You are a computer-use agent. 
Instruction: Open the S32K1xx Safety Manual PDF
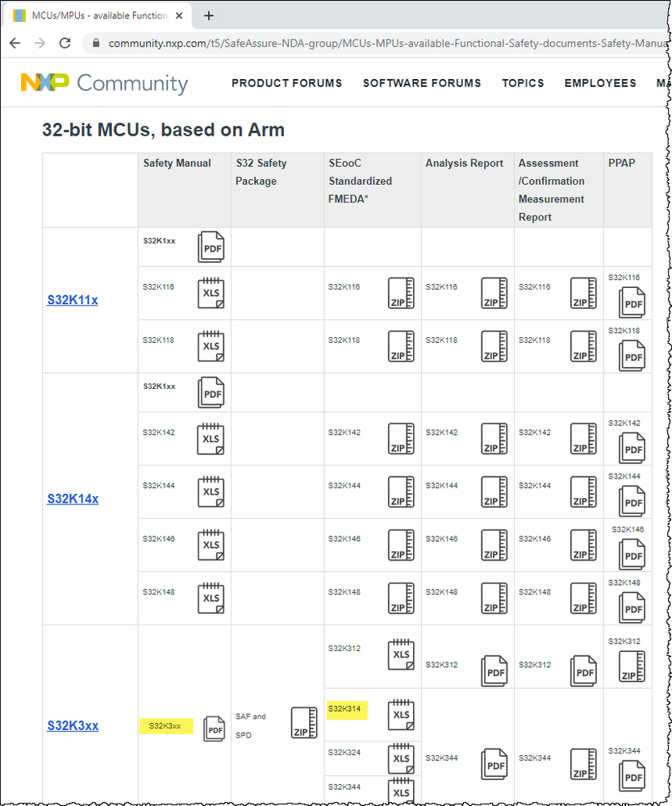pyautogui.click(x=211, y=247)
